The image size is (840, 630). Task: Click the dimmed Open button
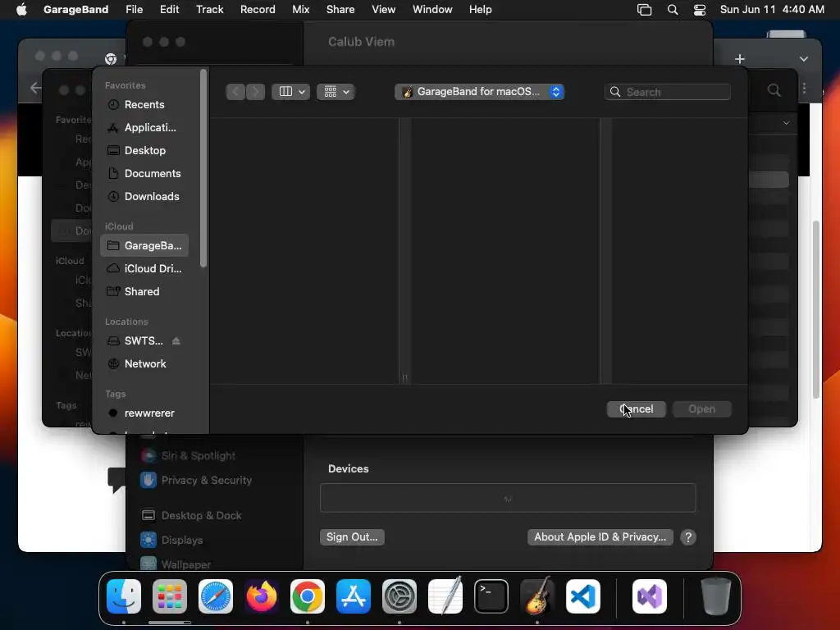tap(702, 409)
